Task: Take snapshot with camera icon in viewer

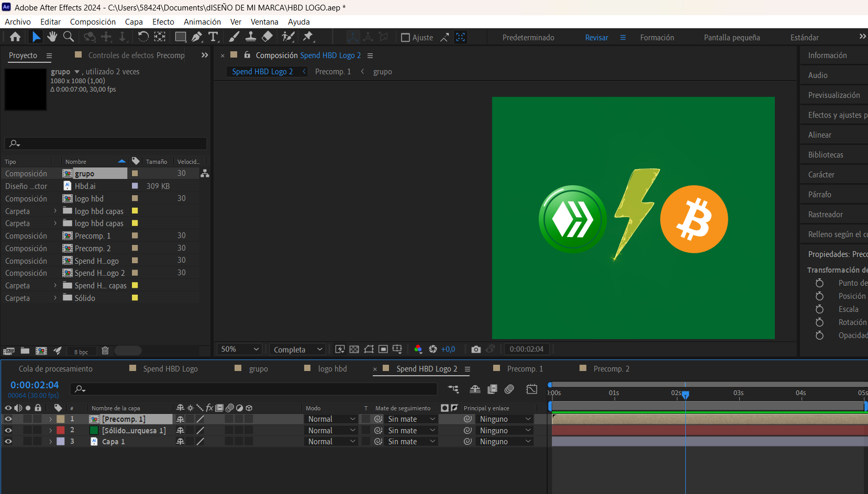Action: coord(476,349)
